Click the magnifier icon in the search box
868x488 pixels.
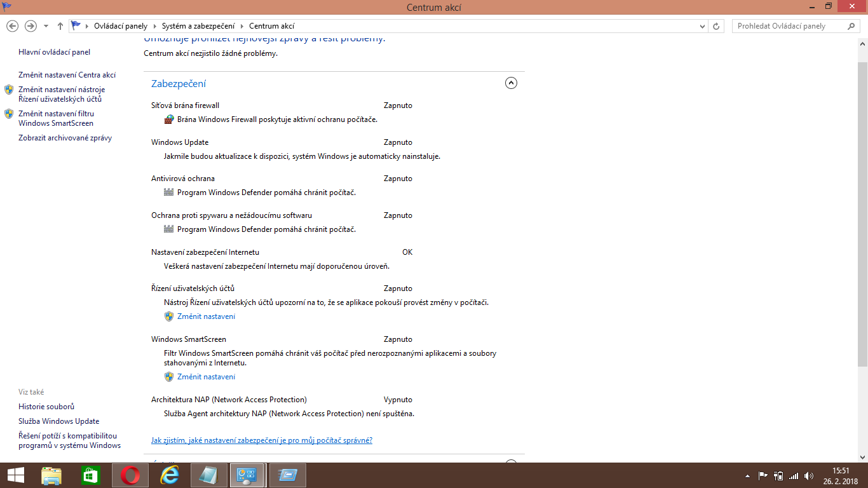pyautogui.click(x=852, y=26)
